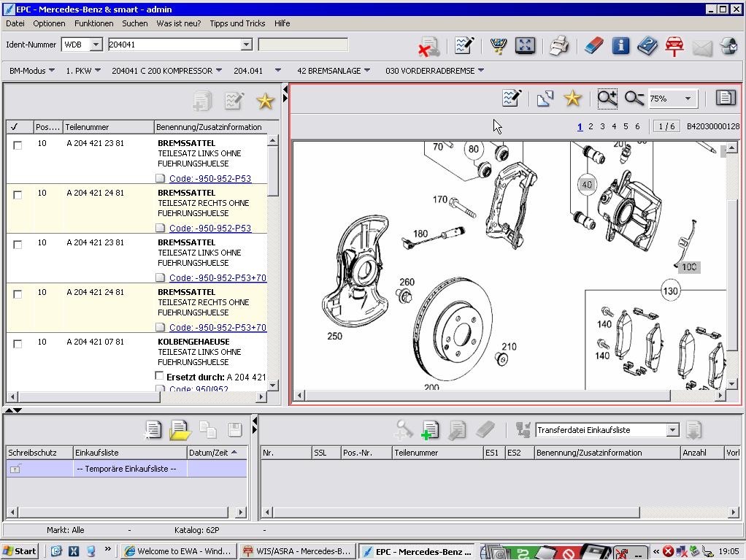Click the transfer parts tree icon
The height and width of the screenshot is (560, 746).
point(523,429)
